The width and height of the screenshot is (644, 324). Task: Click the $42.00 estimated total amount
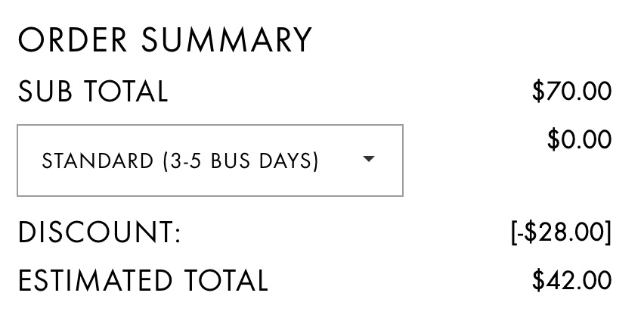coord(571,280)
